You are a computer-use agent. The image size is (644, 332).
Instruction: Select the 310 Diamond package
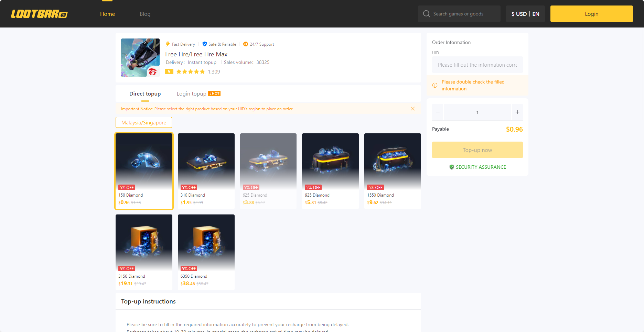click(206, 171)
